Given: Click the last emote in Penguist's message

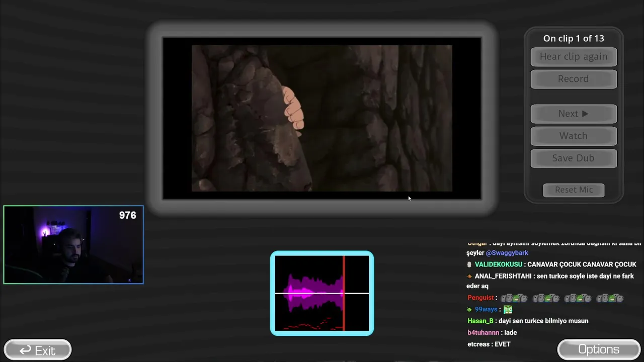Looking at the screenshot, I should click(x=610, y=298).
